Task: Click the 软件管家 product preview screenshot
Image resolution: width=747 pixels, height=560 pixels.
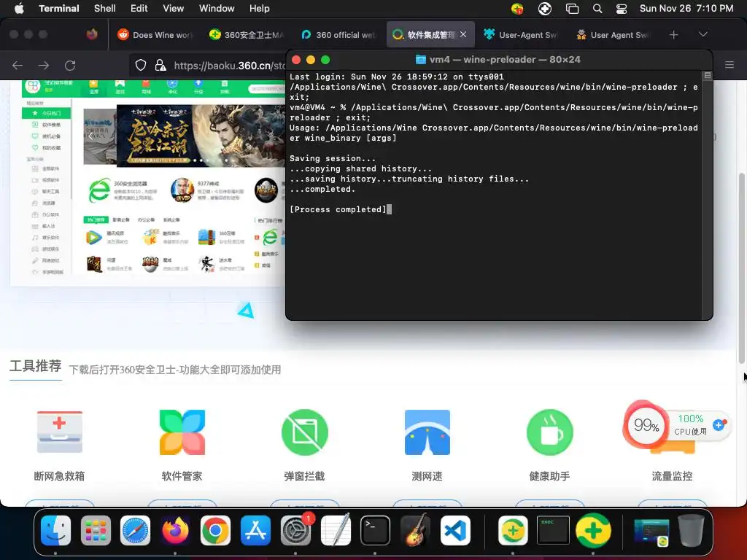Action: (147, 183)
